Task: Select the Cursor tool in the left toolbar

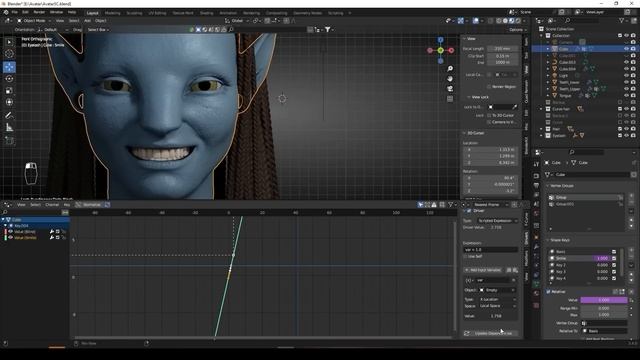Action: [x=9, y=53]
